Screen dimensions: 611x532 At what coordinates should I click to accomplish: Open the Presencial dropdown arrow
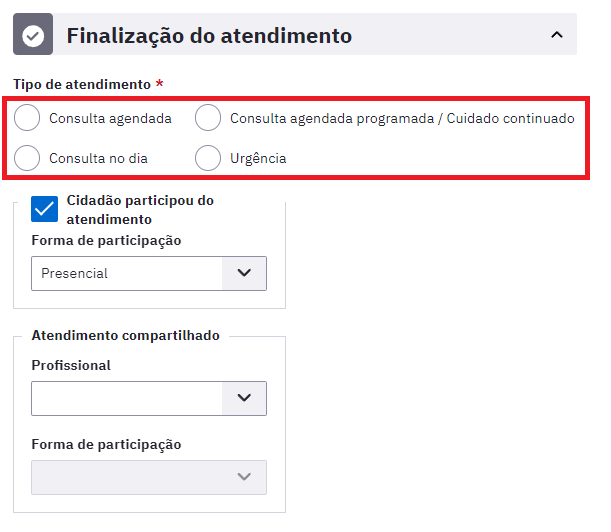244,273
